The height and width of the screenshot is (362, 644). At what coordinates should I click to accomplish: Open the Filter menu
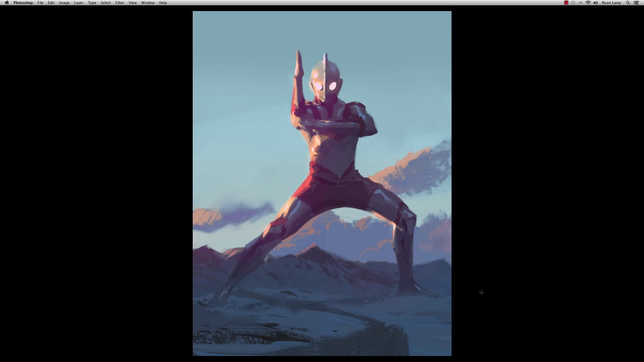click(x=120, y=3)
